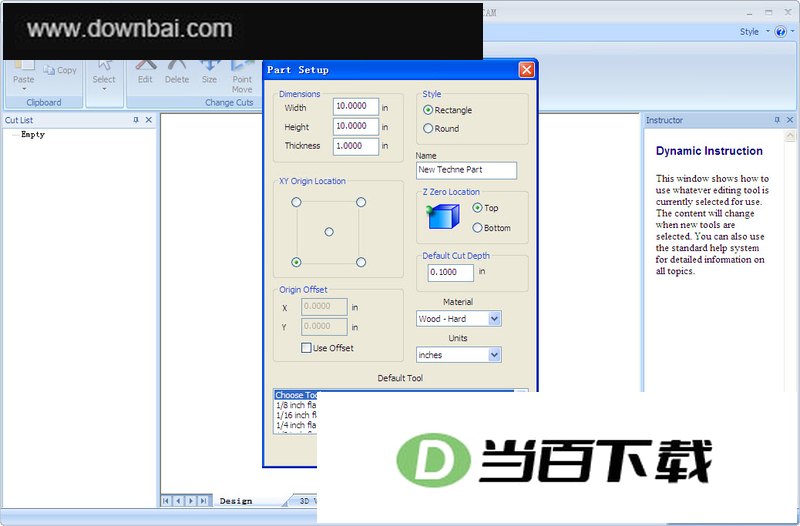Viewport: 800px width, 526px height.
Task: Go to last sheet tab arrow
Action: pyautogui.click(x=203, y=500)
